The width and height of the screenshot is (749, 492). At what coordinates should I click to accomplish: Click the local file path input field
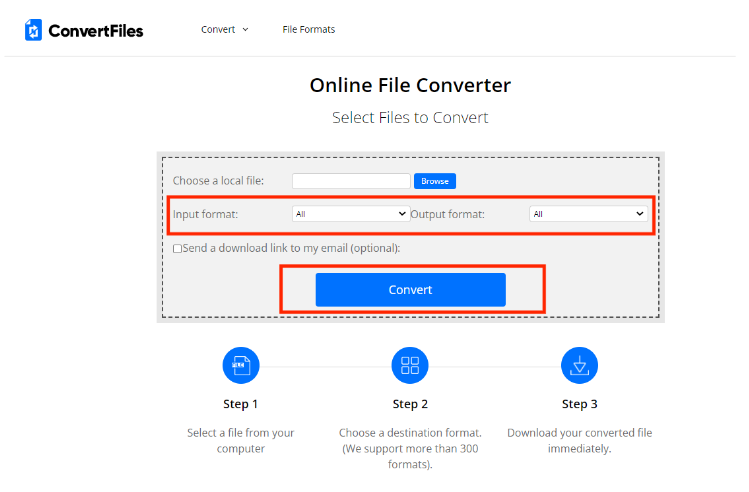coord(351,181)
